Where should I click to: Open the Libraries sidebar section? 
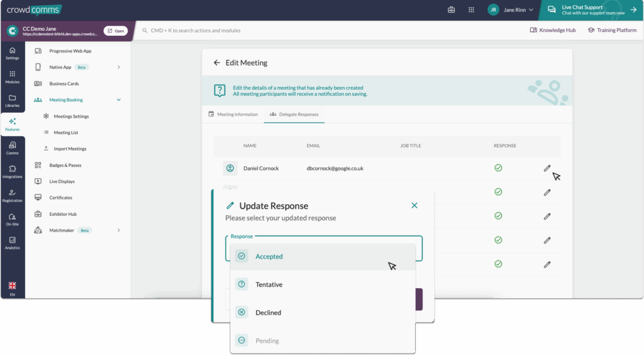pyautogui.click(x=12, y=101)
